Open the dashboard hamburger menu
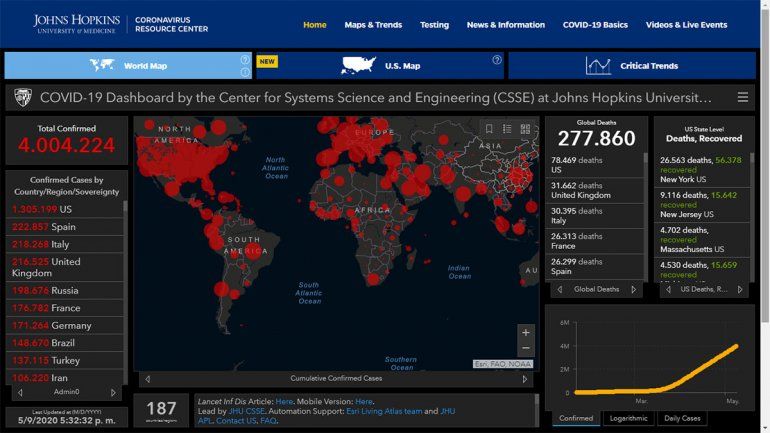770x433 pixels. tap(742, 97)
